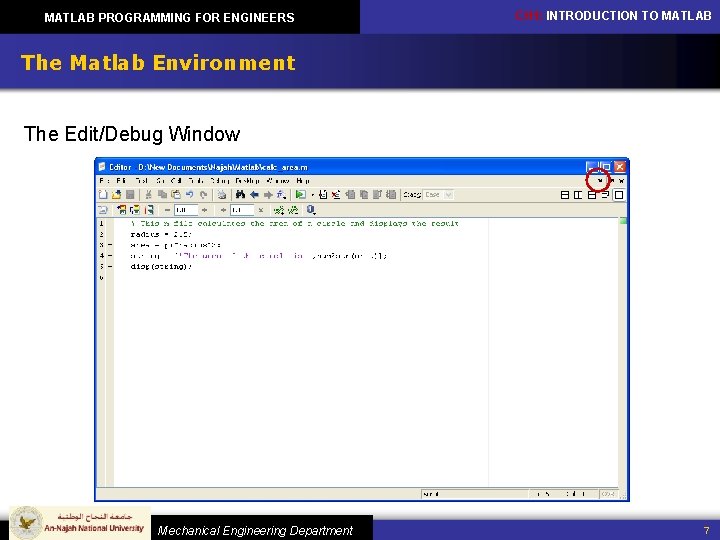Click the green Run play icon

pyautogui.click(x=300, y=195)
